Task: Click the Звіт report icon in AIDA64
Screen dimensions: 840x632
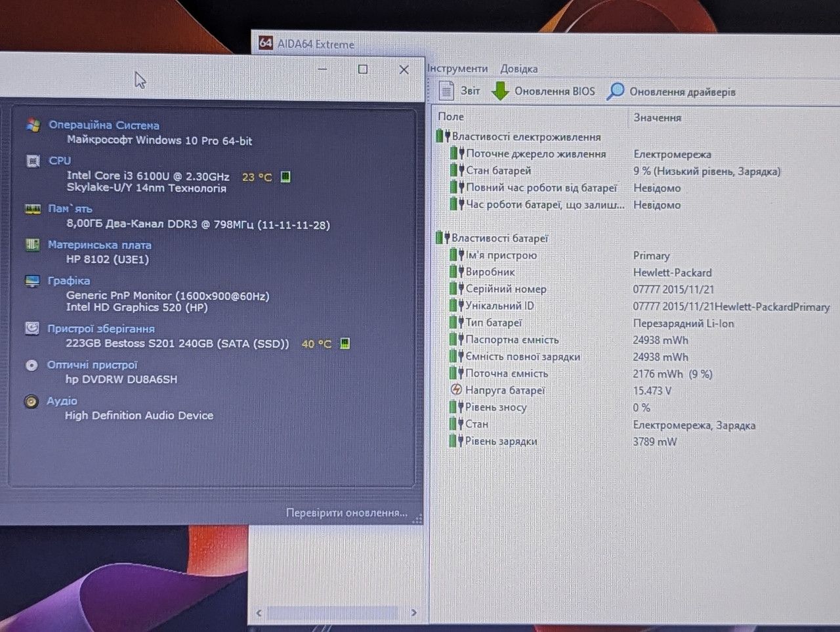Action: (x=446, y=91)
